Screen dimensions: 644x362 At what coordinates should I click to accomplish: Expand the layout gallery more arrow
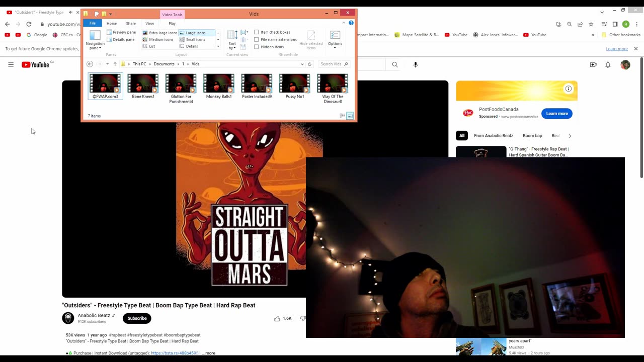coord(218,46)
